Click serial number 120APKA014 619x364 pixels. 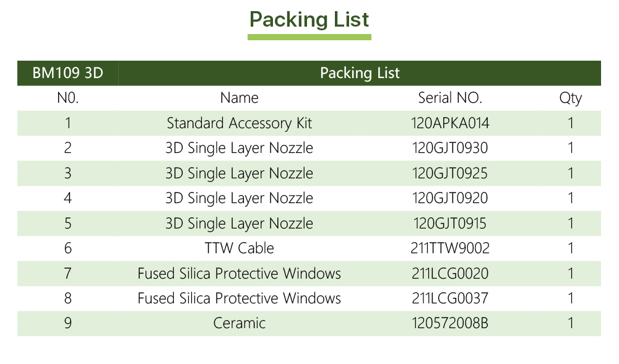pos(450,123)
